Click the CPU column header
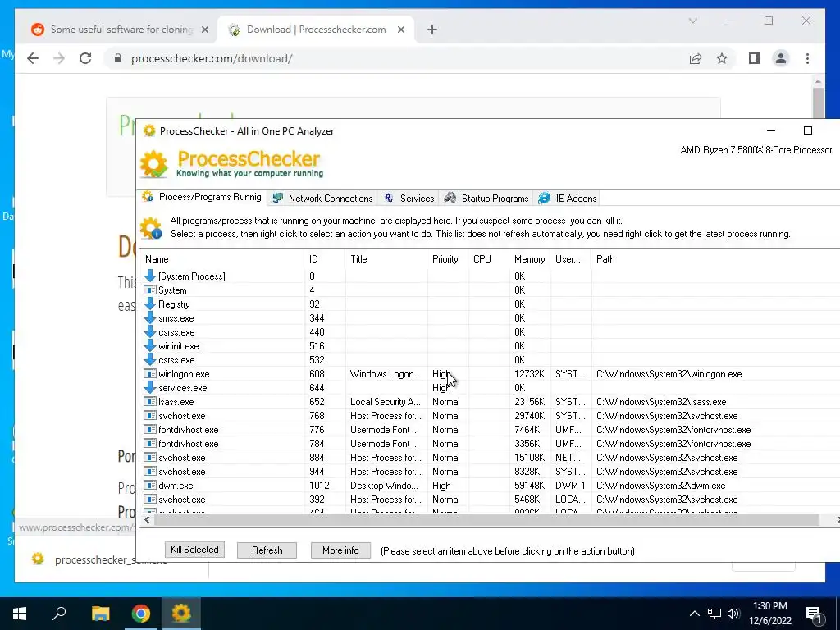Image resolution: width=840 pixels, height=630 pixels. (x=488, y=258)
